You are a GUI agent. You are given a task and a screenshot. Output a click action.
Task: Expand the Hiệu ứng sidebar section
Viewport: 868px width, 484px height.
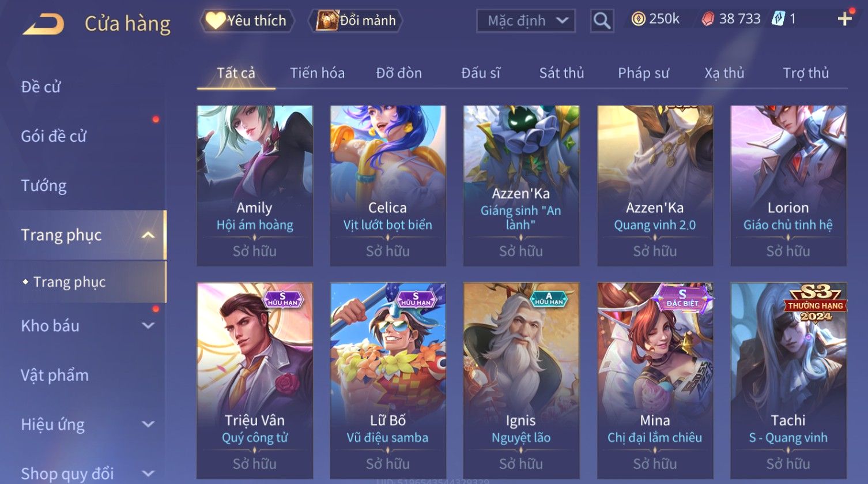[148, 424]
